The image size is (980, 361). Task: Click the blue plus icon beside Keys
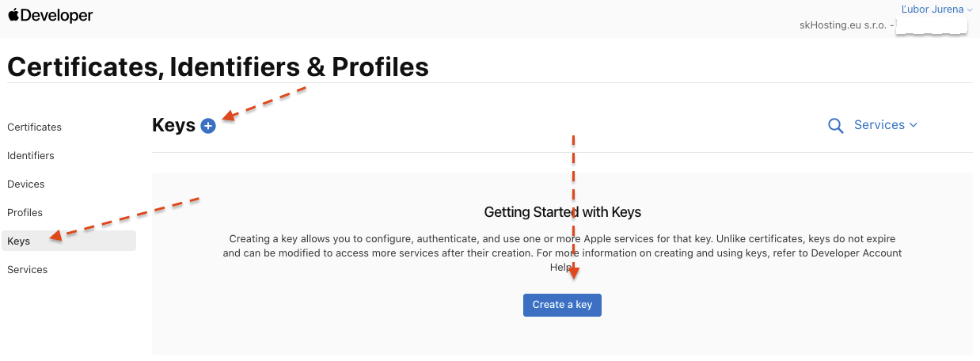208,126
